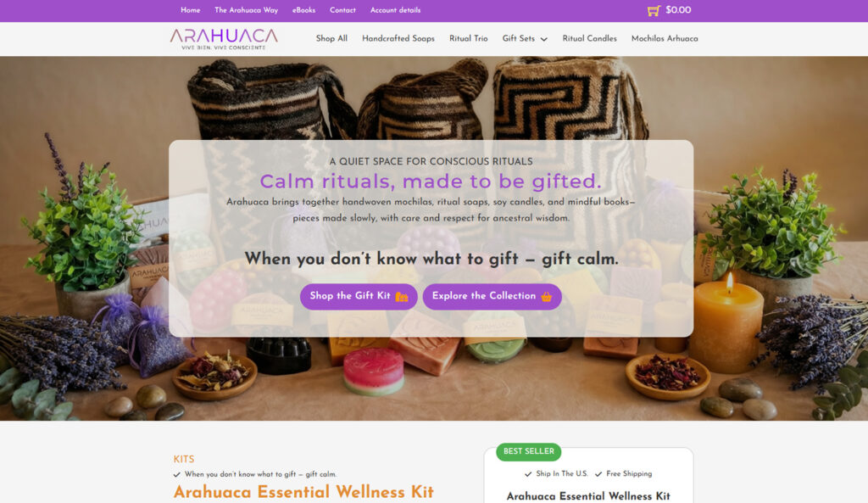
Task: Click the BEST SELLER badge
Action: point(529,451)
